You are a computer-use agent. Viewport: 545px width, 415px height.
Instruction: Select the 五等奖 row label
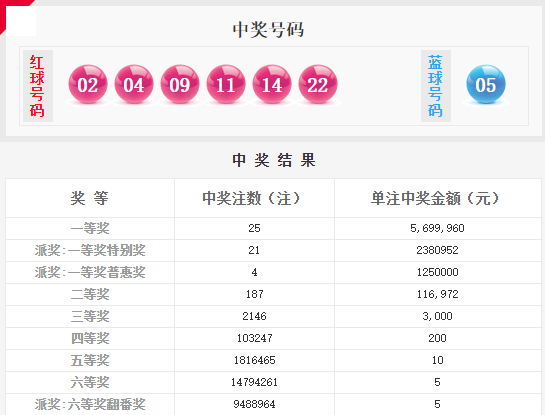[x=90, y=360]
